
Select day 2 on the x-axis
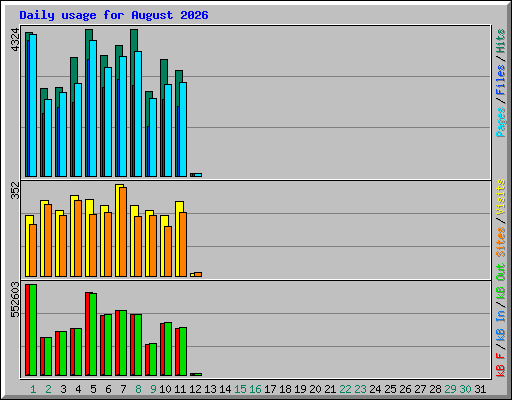(x=48, y=389)
